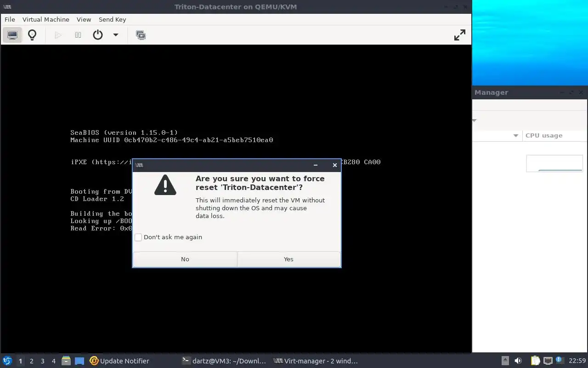Open the network connection tray icon
This screenshot has width=588, height=368.
pos(548,361)
